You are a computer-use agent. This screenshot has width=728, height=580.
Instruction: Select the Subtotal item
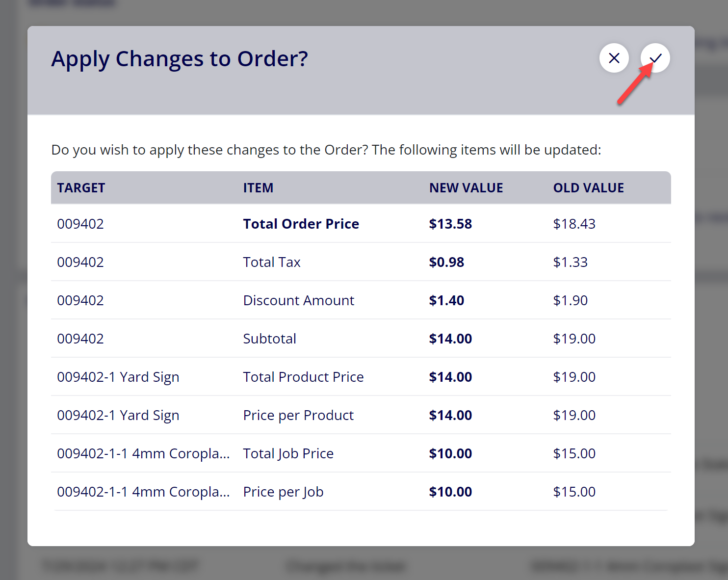coord(270,339)
